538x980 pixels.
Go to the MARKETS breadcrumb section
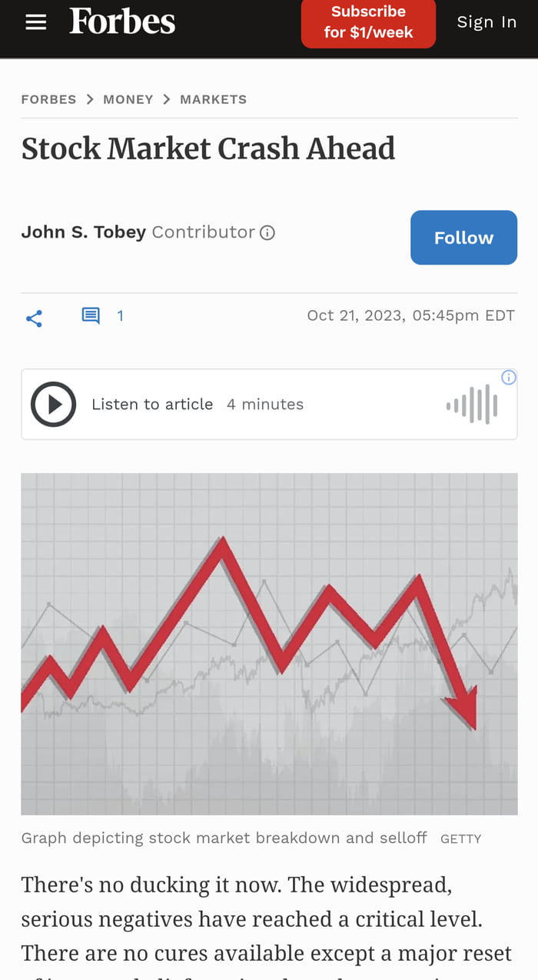pyautogui.click(x=214, y=99)
